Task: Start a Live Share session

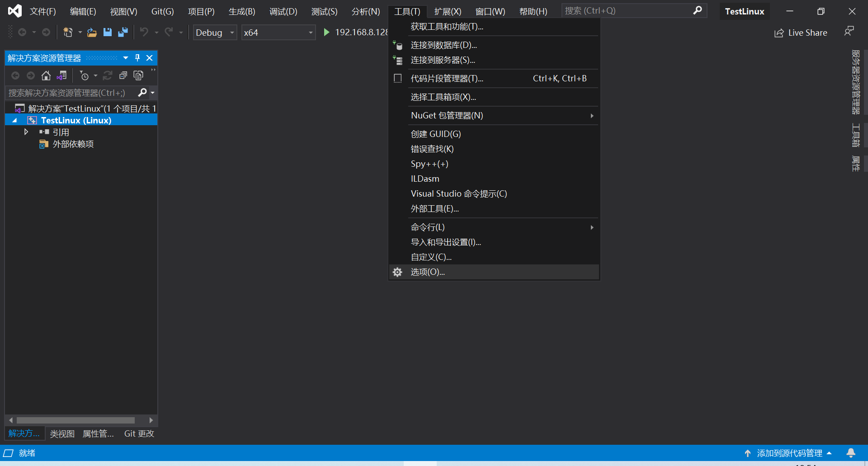Action: click(801, 32)
